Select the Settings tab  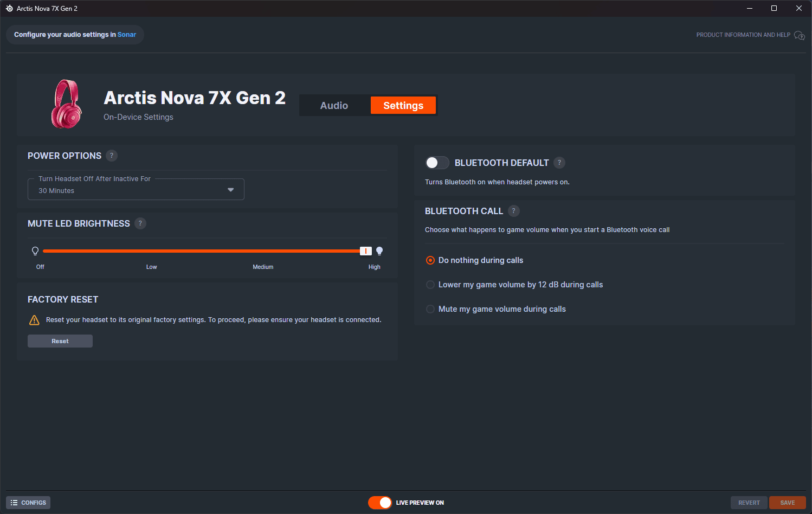click(403, 106)
